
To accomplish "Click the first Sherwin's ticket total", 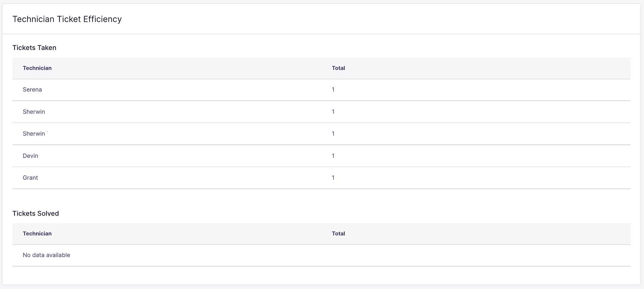I will pos(333,112).
